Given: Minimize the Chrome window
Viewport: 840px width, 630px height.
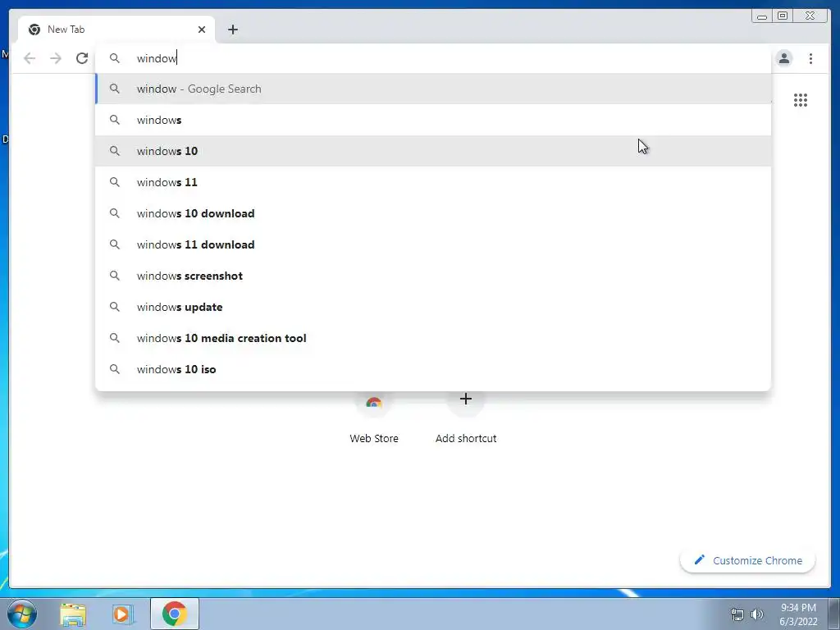Looking at the screenshot, I should (762, 16).
